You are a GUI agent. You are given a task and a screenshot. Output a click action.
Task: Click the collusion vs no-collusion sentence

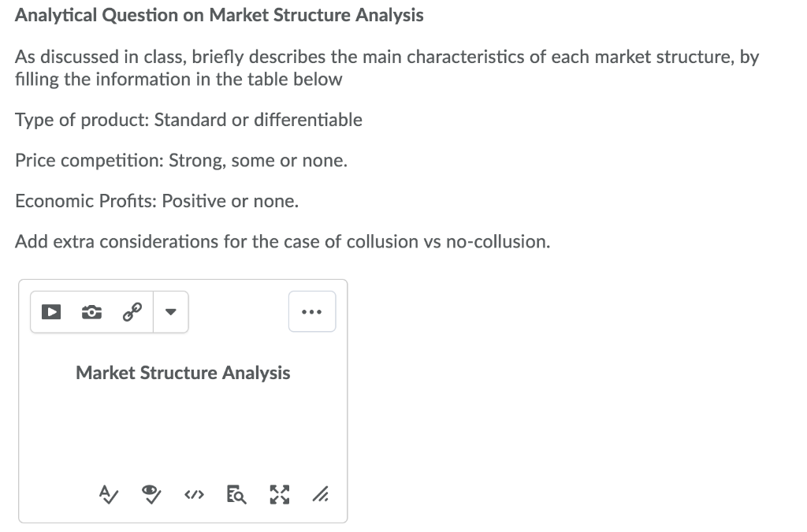coord(281,241)
